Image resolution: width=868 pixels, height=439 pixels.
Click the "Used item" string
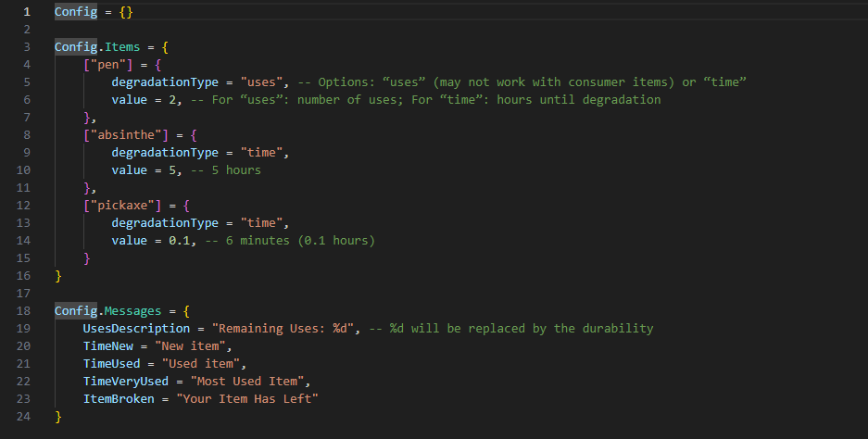click(200, 364)
